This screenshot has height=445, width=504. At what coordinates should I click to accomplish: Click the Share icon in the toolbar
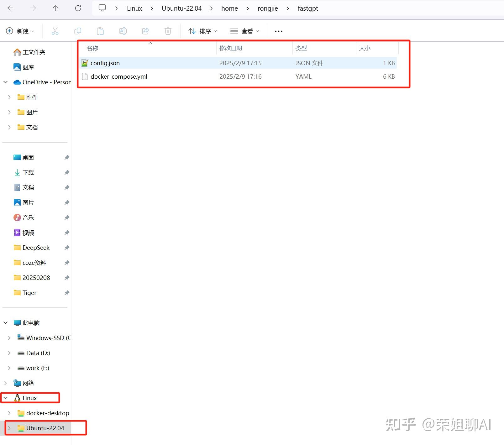tap(145, 31)
